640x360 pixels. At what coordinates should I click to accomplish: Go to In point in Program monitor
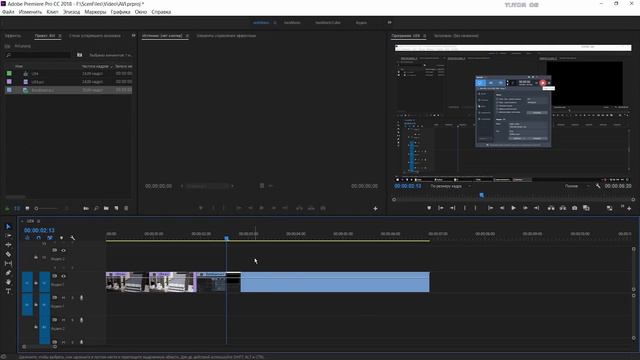pos(490,208)
